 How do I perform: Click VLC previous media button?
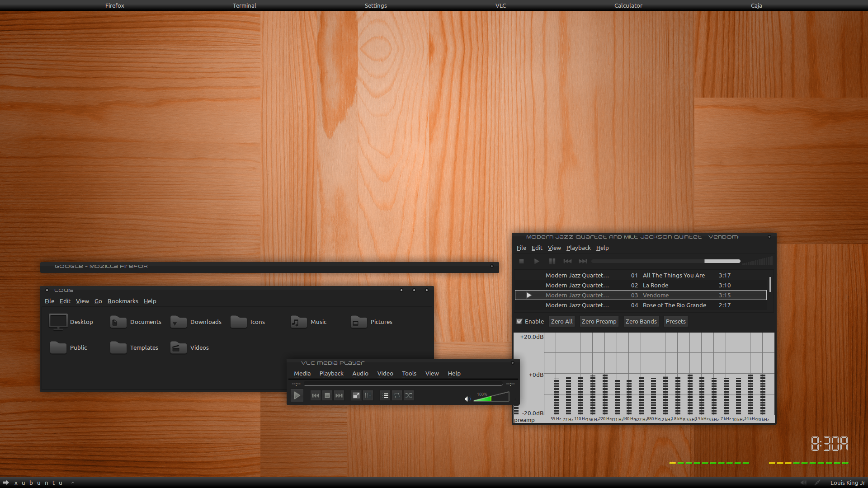click(x=316, y=395)
